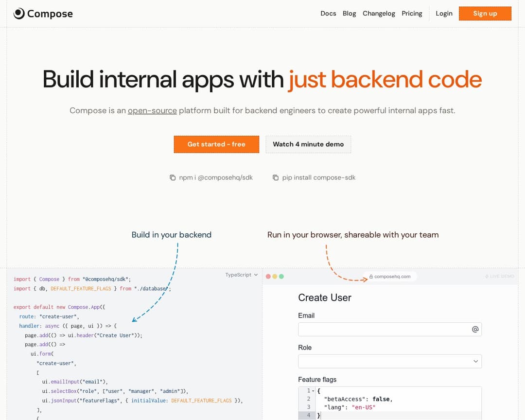Click the Compose logo icon
525x420 pixels.
(x=19, y=14)
